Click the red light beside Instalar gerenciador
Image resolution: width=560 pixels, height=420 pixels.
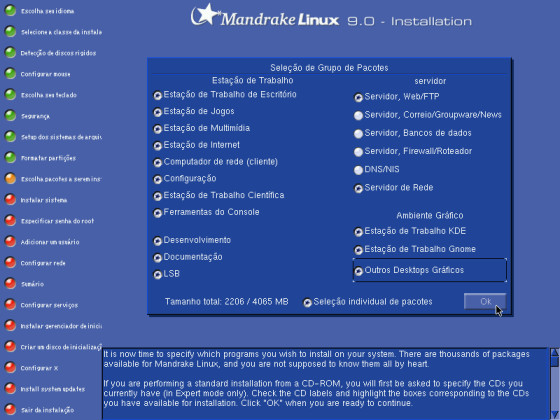click(x=10, y=326)
